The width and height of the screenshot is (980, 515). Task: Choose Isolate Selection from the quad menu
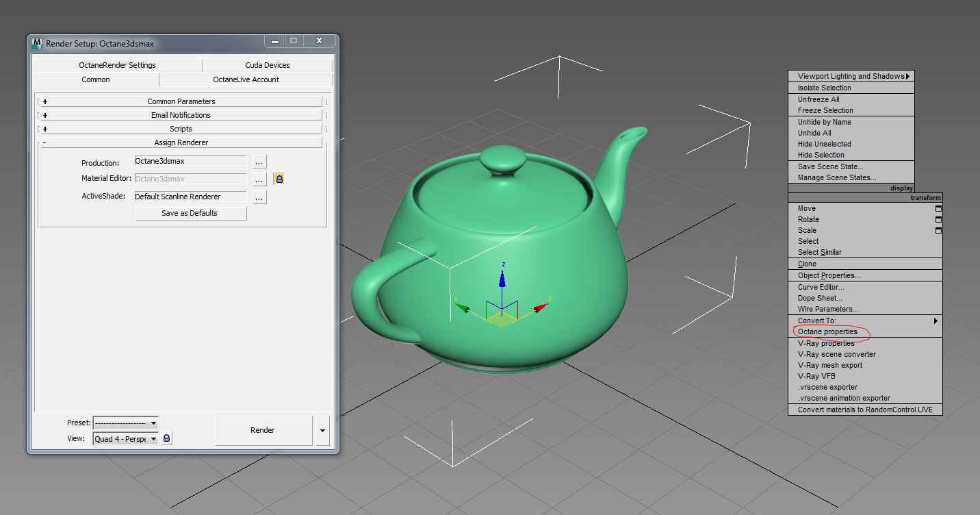(x=851, y=88)
